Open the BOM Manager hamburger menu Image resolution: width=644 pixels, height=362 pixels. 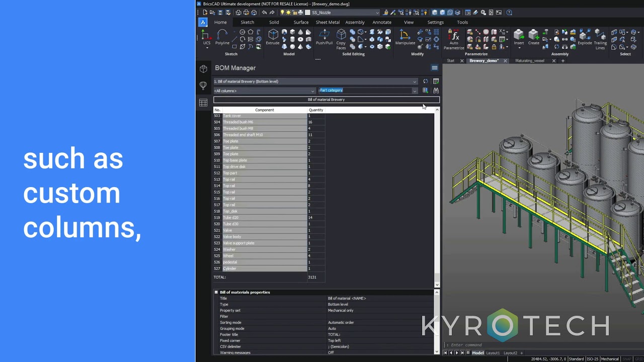point(435,68)
